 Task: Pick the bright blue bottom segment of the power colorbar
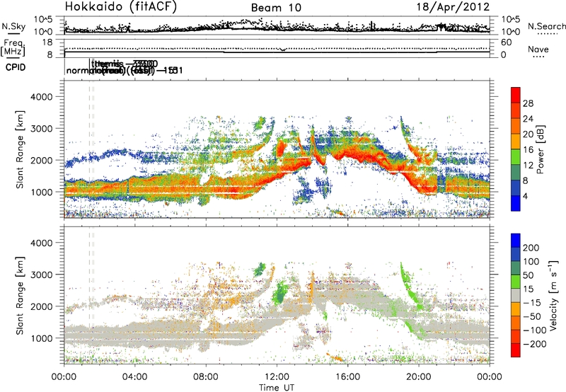point(516,204)
